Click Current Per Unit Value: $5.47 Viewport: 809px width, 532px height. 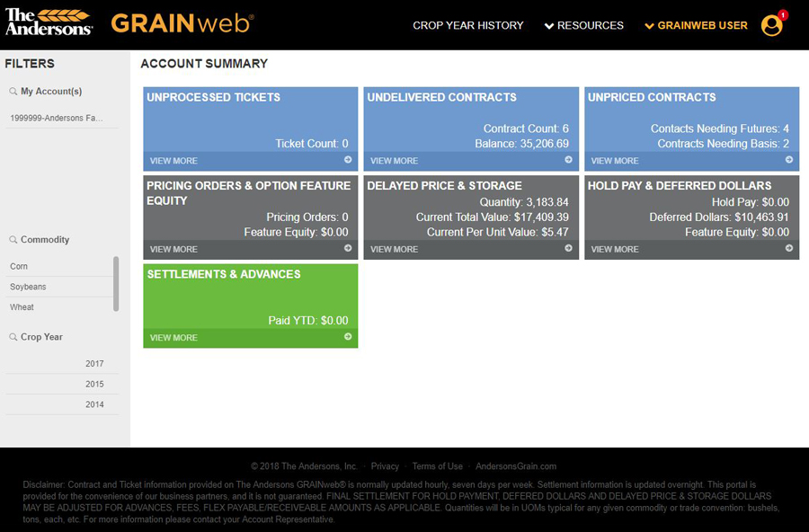497,232
